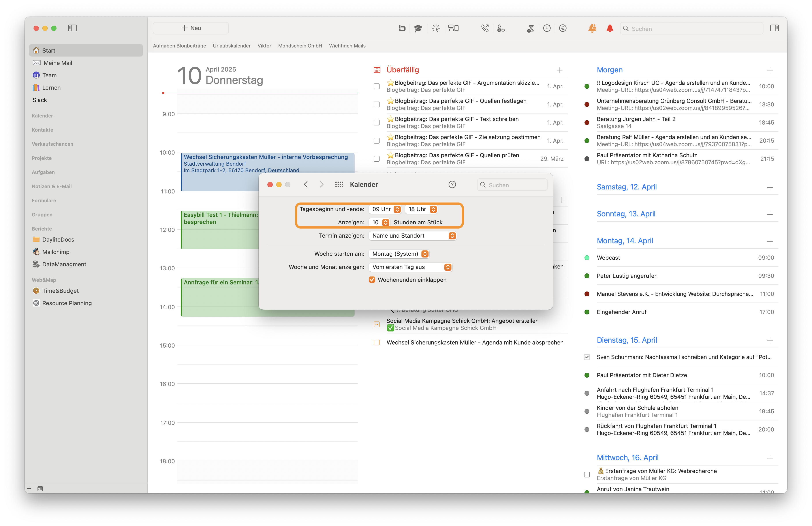Check the 'Text schreiben' task checkbox

[377, 123]
